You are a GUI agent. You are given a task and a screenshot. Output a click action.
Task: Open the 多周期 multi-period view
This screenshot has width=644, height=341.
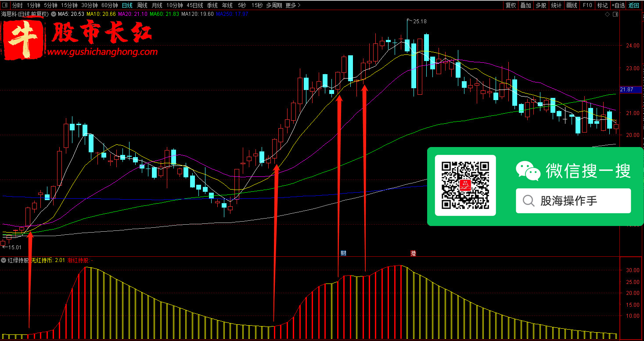[x=274, y=5]
